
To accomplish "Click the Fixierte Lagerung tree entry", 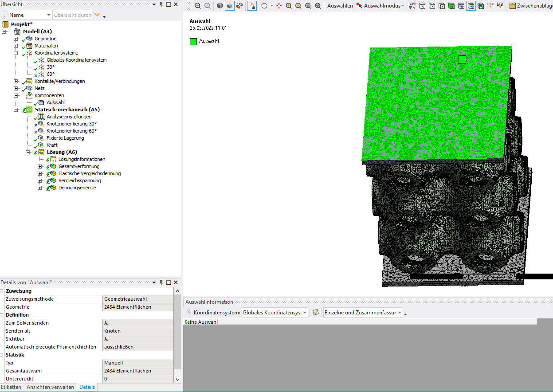I will click(x=65, y=138).
